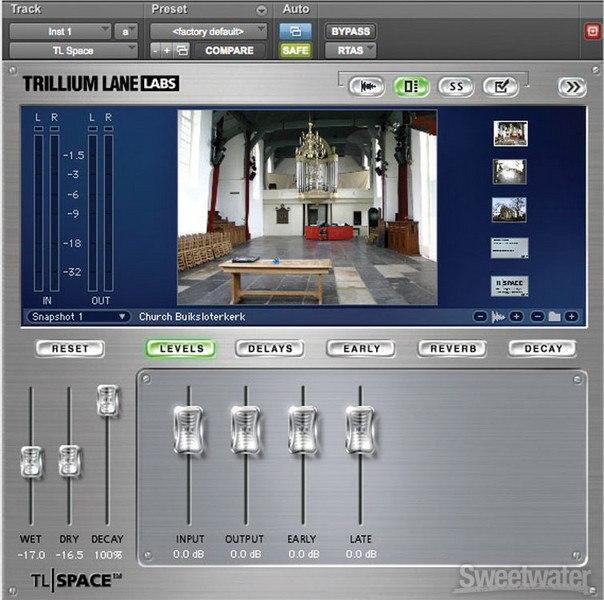604x600 pixels.
Task: Open the Snapshot 1 dropdown
Action: coord(78,317)
